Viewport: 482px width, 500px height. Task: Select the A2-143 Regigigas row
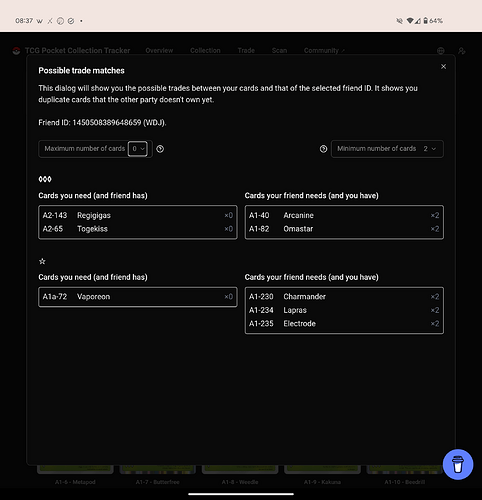[138, 215]
